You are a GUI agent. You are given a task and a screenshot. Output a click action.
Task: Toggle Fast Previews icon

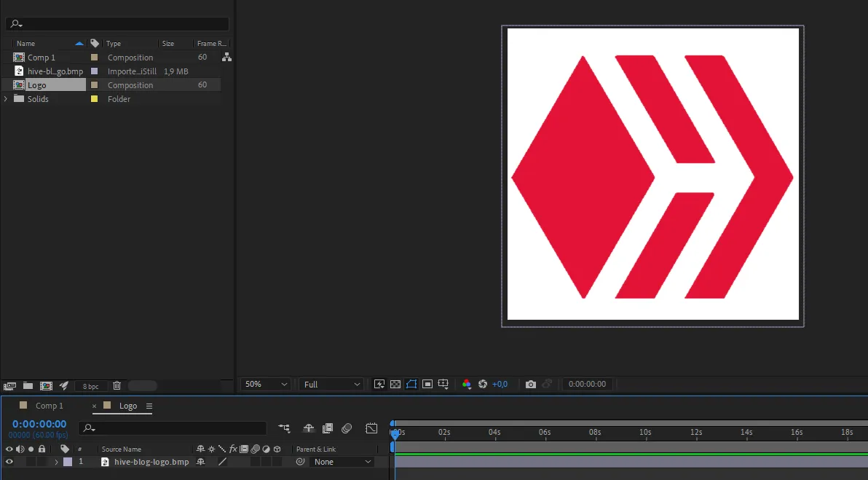[379, 385]
